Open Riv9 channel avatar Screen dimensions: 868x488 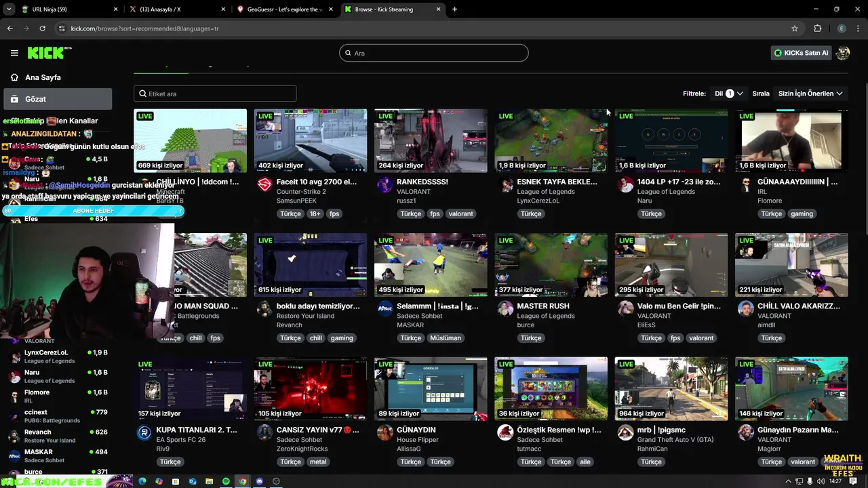(x=144, y=432)
